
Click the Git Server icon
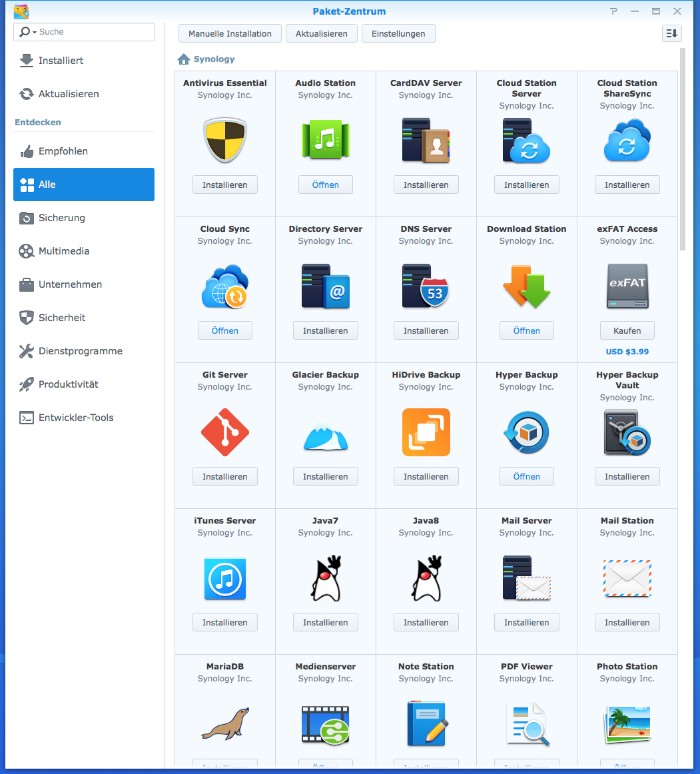[225, 432]
